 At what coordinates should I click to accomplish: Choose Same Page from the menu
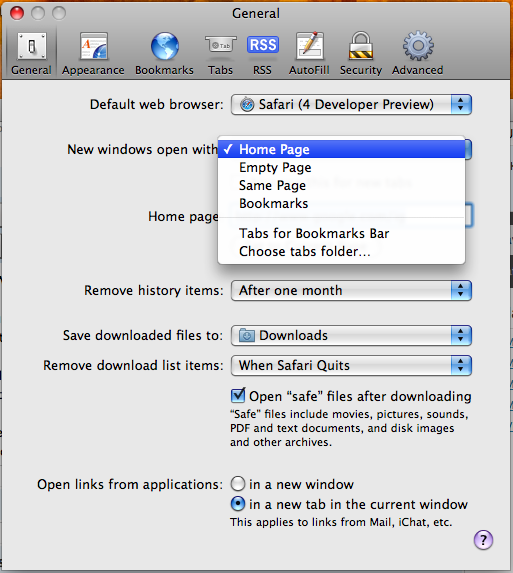341,185
